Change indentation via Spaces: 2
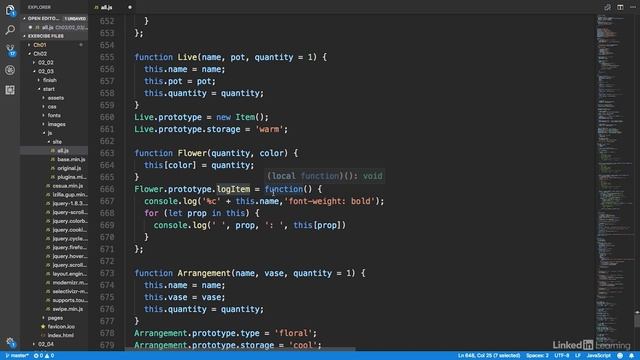This screenshot has height=360, width=640. click(x=537, y=356)
